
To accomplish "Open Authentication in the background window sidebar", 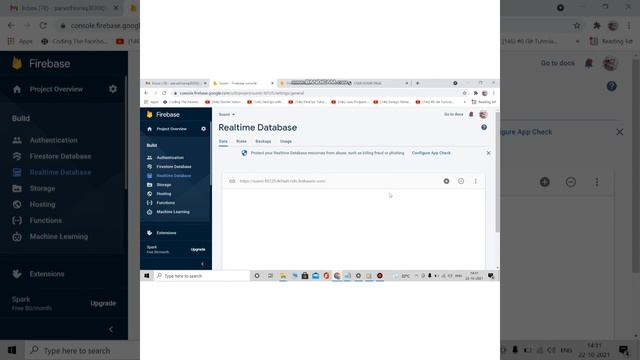I will pos(53,140).
